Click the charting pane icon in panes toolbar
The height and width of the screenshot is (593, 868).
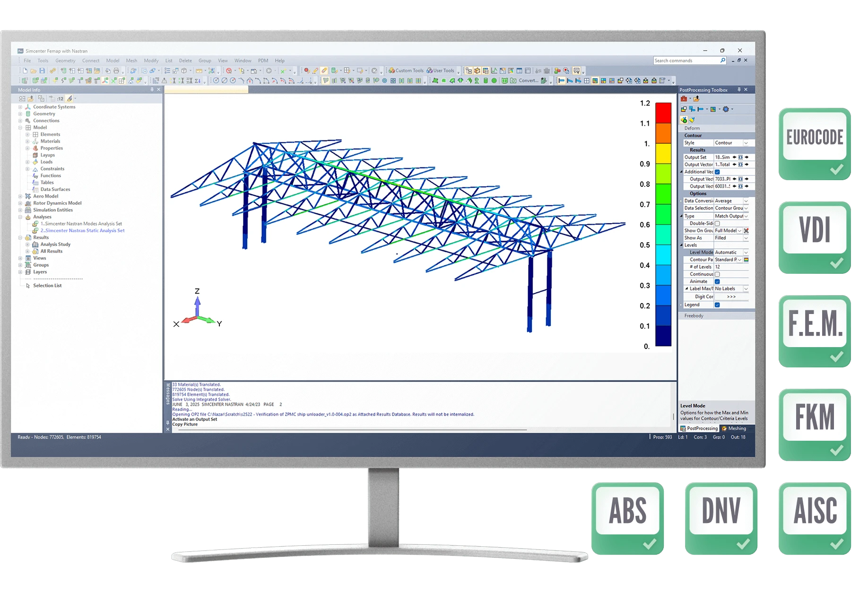point(494,70)
